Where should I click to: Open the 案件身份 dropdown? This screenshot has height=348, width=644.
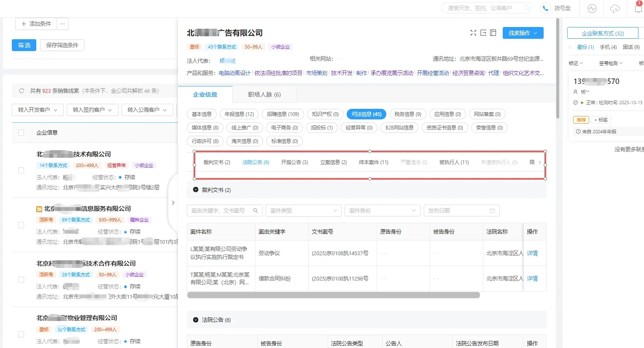click(x=383, y=210)
